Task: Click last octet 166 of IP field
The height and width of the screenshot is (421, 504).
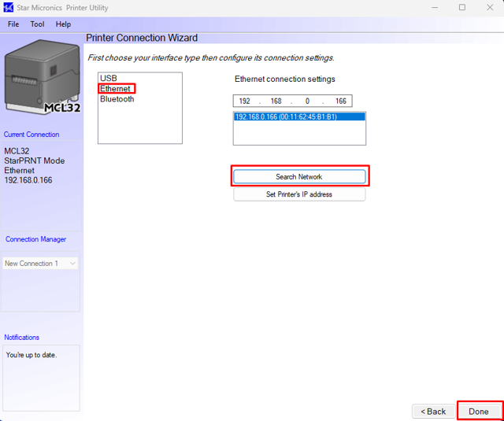Action: point(339,102)
